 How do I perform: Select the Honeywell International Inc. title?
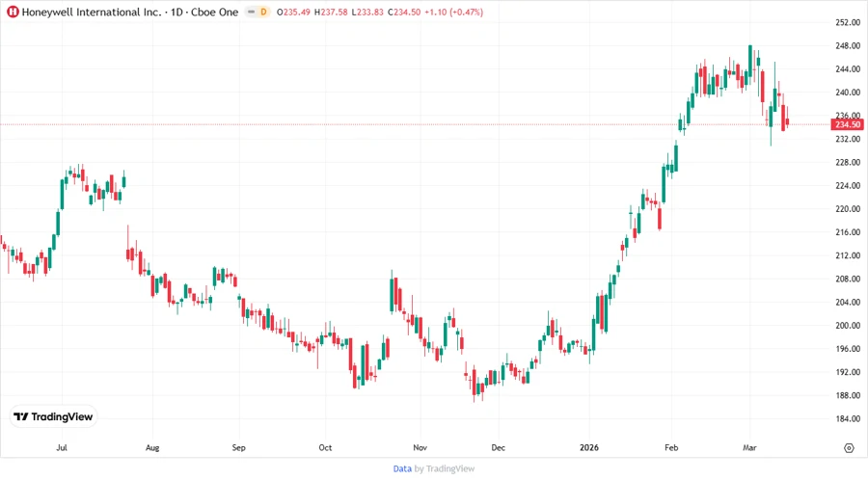pyautogui.click(x=92, y=12)
